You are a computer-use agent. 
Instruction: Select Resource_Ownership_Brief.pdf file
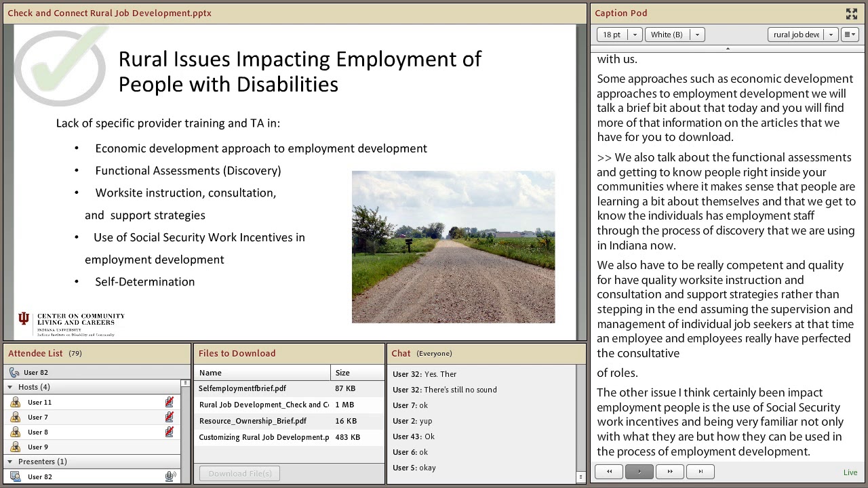tap(289, 421)
